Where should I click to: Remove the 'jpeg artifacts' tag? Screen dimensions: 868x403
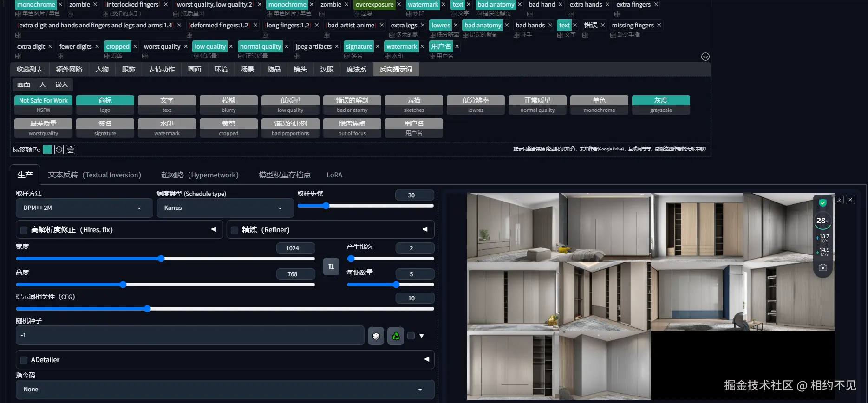(337, 47)
